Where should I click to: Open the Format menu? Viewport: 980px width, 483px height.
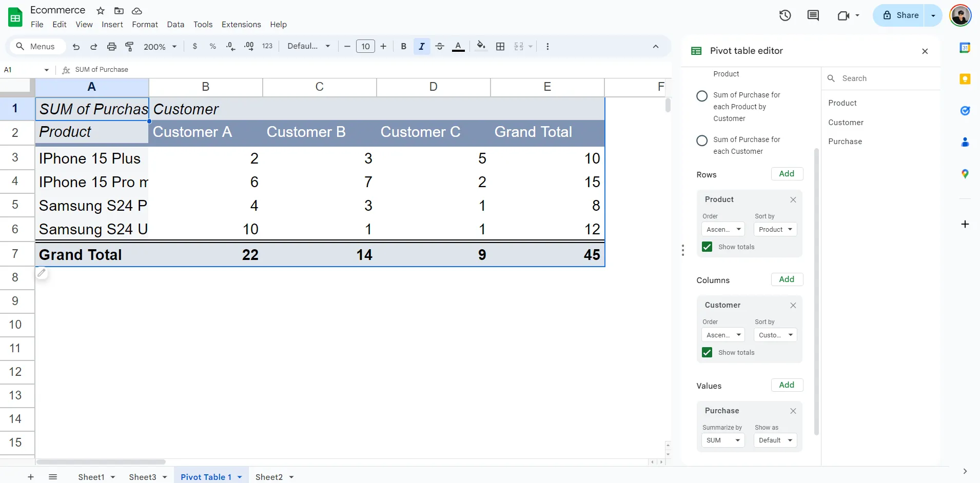click(145, 24)
